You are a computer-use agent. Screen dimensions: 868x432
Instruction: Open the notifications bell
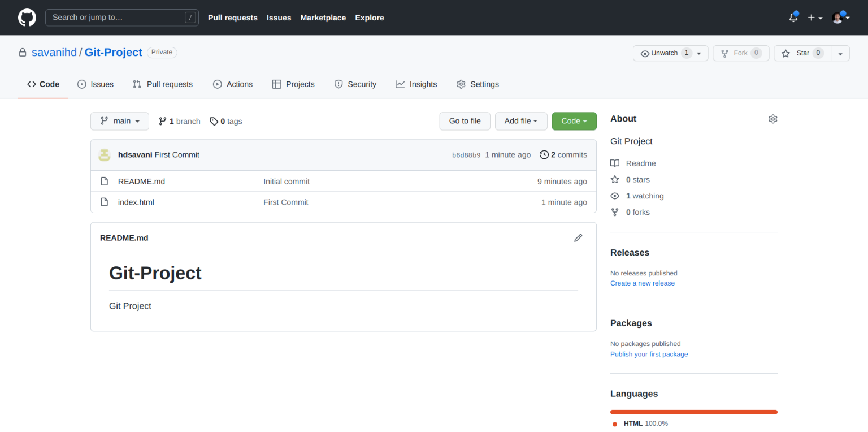point(793,18)
